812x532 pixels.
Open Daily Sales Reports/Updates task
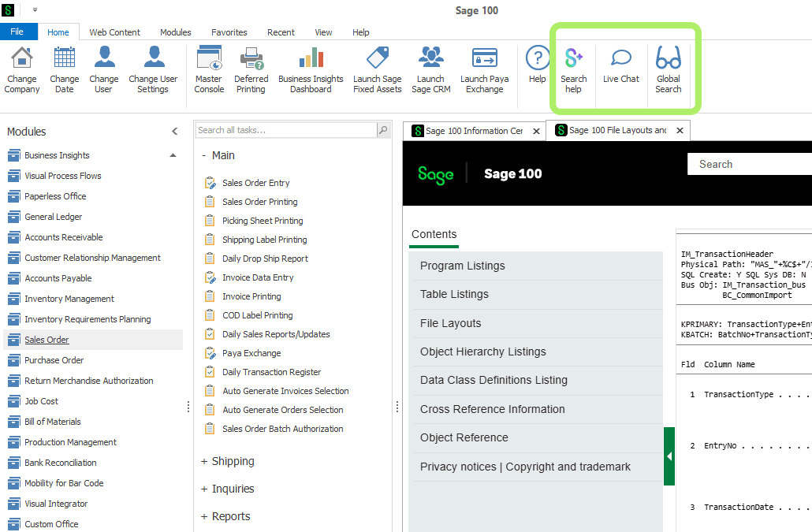coord(276,334)
